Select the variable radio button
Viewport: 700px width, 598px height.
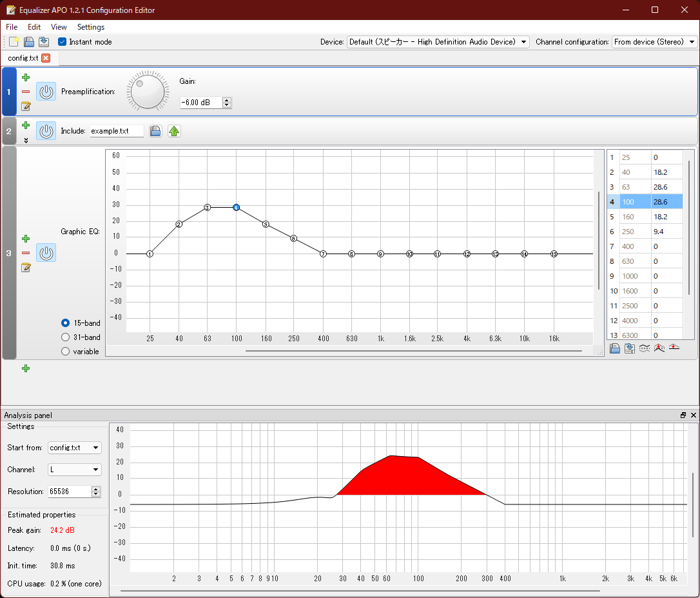click(65, 352)
